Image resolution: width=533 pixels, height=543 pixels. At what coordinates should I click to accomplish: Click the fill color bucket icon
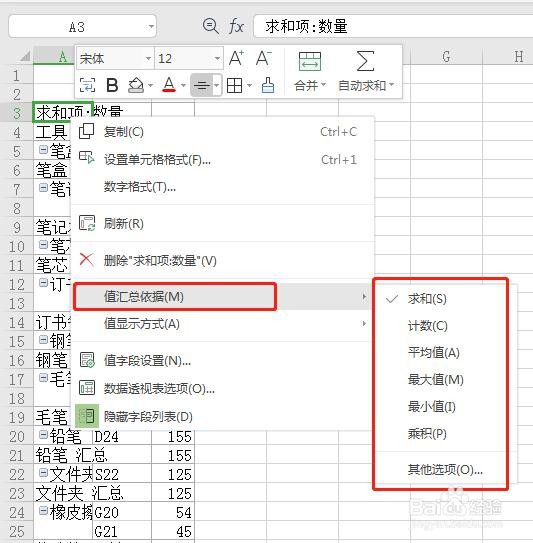click(136, 85)
